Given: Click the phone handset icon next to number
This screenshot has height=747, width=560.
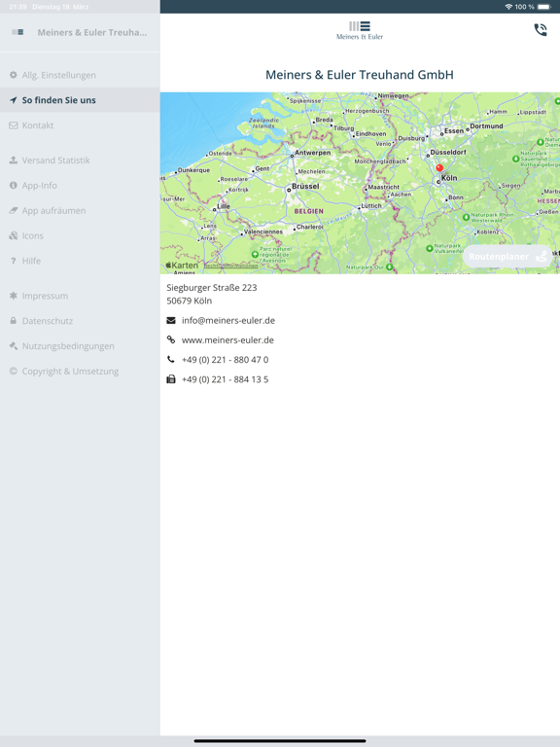Looking at the screenshot, I should (171, 360).
